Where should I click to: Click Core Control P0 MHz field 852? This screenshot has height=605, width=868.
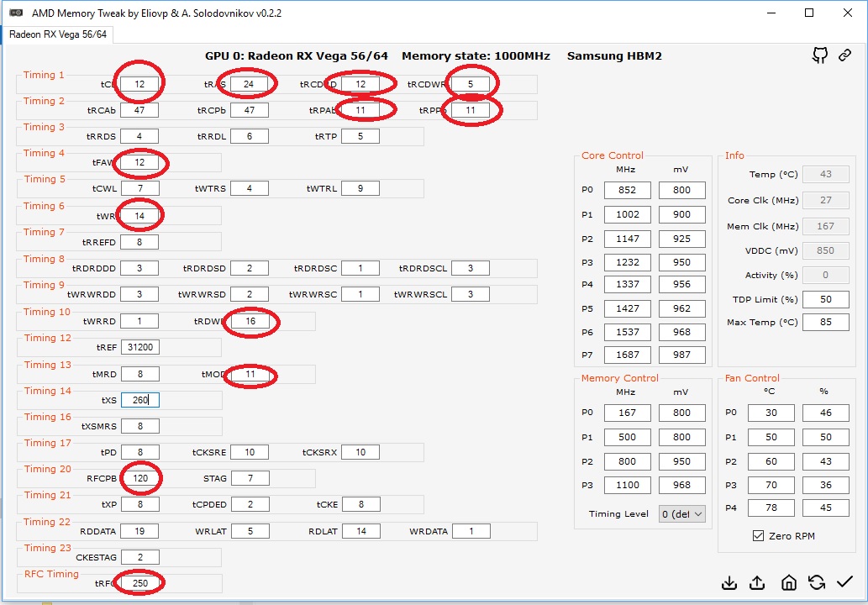[x=627, y=190]
